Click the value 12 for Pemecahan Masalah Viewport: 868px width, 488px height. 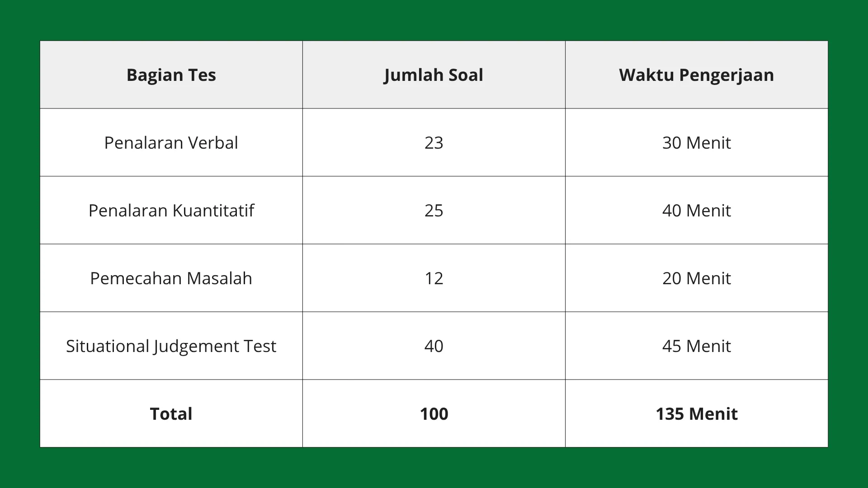434,278
